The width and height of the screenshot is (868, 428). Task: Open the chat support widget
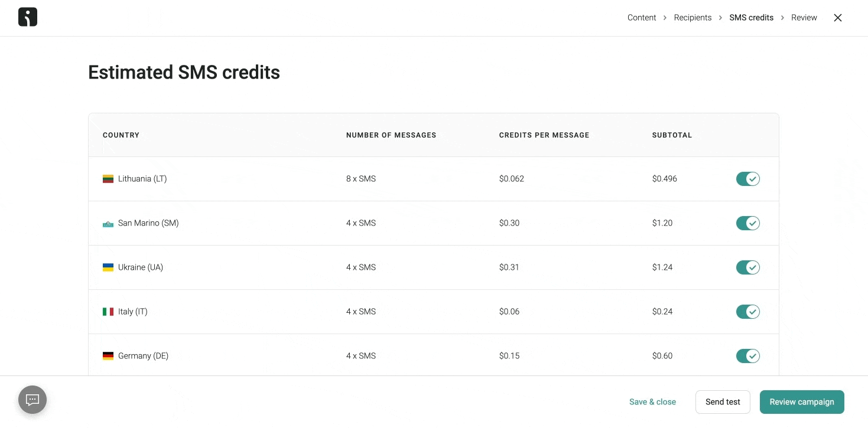32,400
